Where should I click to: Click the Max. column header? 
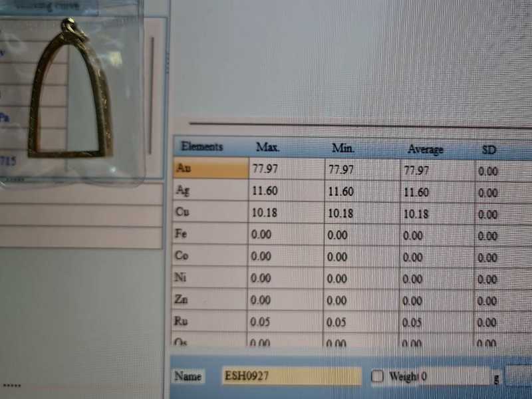(267, 147)
